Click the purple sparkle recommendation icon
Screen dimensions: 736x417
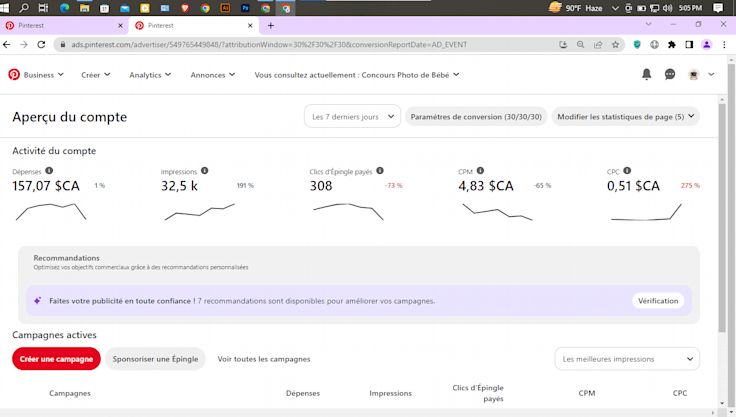tap(38, 301)
